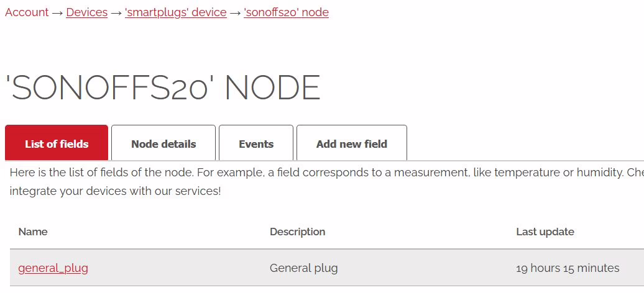This screenshot has height=293, width=644.
Task: Click the Name column header
Action: pos(33,232)
